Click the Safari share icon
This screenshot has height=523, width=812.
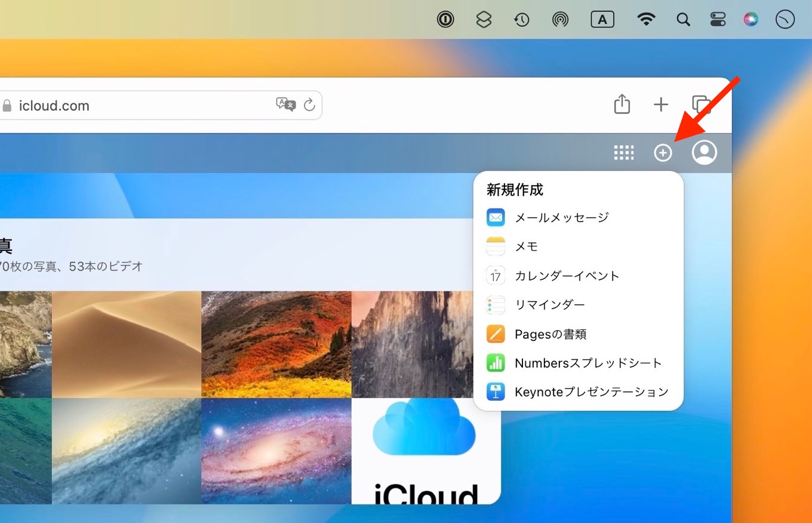click(x=622, y=104)
